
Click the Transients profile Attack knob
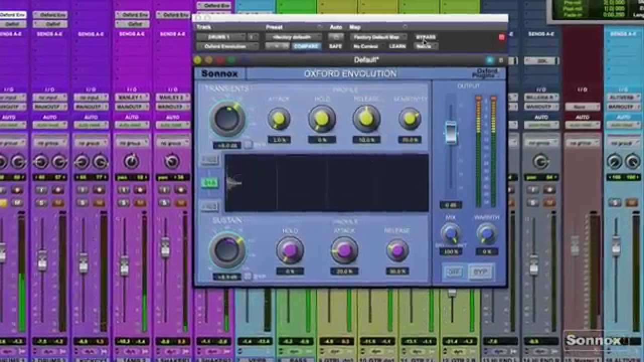pos(278,119)
